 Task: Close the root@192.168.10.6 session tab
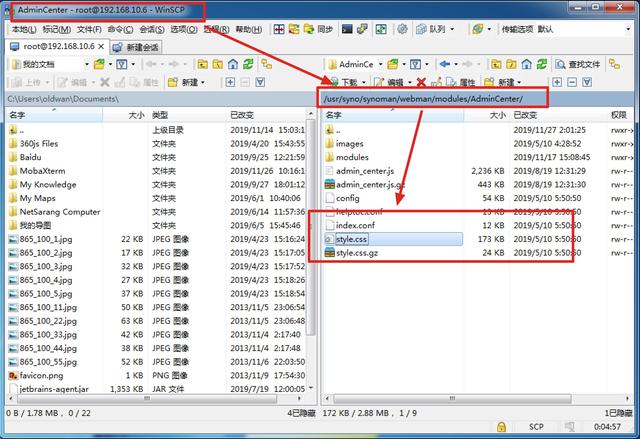point(101,47)
